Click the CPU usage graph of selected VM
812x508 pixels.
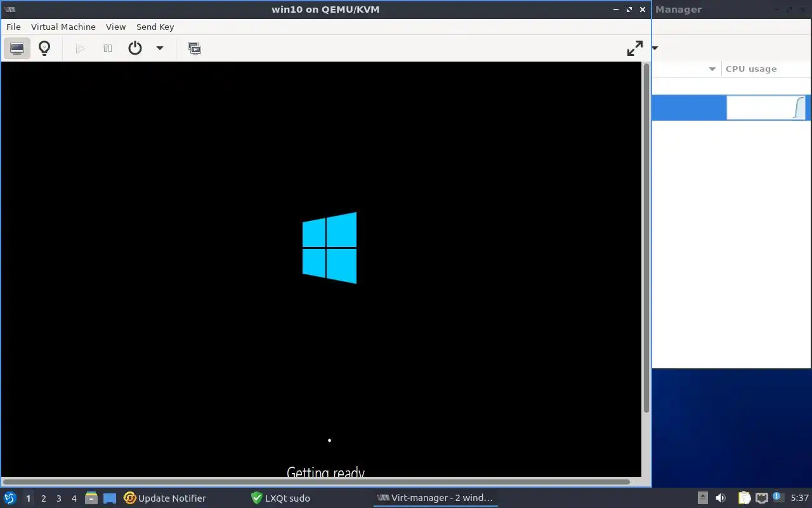click(x=766, y=107)
